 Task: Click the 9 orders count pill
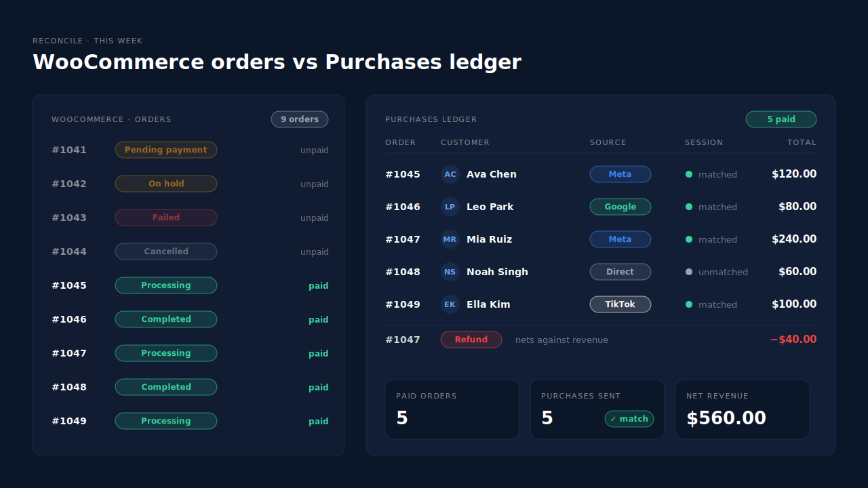click(300, 119)
